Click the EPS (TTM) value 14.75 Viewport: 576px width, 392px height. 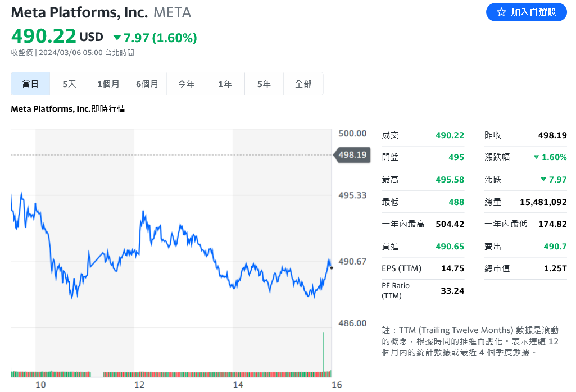[x=452, y=268]
